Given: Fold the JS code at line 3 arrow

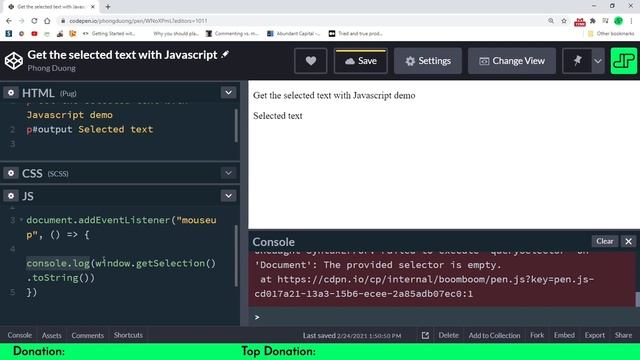Looking at the screenshot, I should [21, 220].
